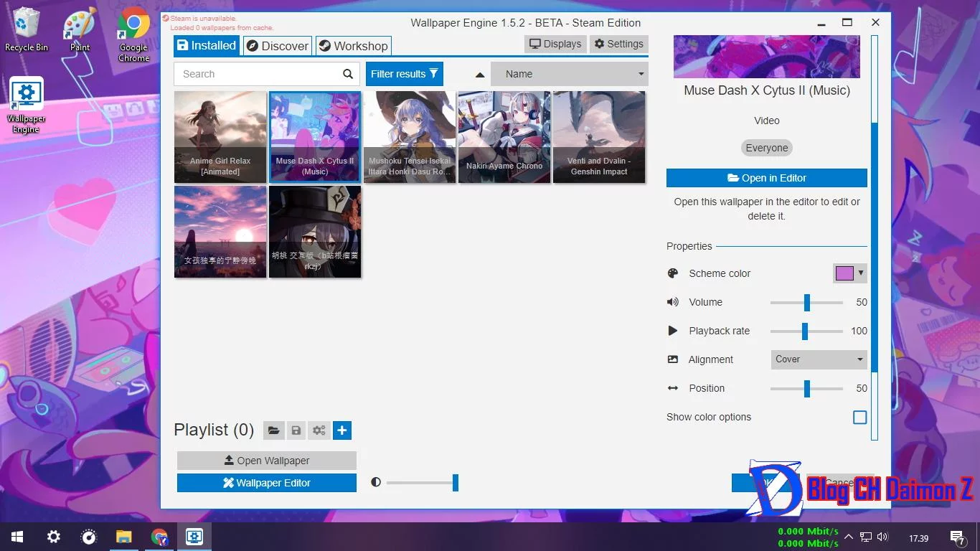The height and width of the screenshot is (551, 980).
Task: Click Open in Editor button
Action: (767, 178)
